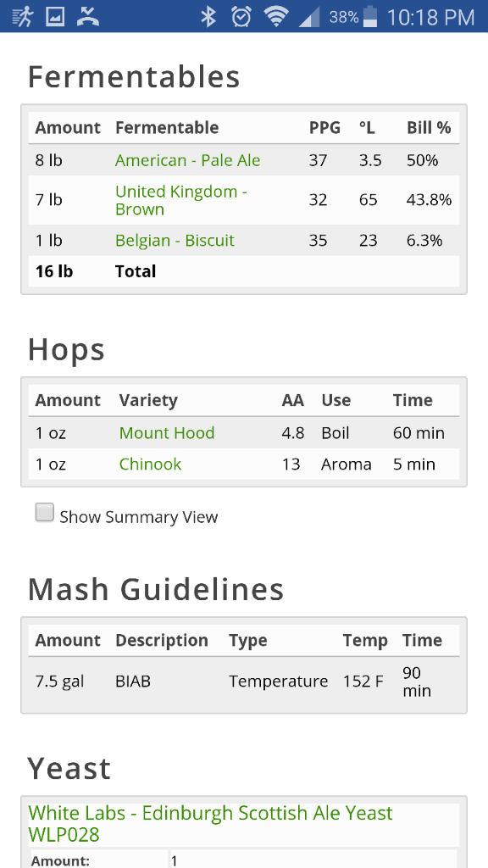Open the United Kingdom - Brown link
Image resolution: width=488 pixels, height=868 pixels.
coord(181,200)
